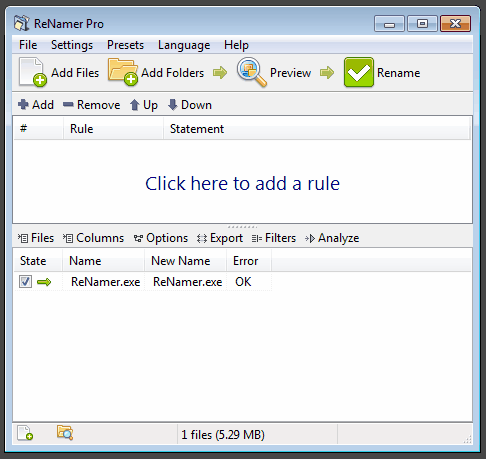Click 'Click here to add a rule'
Image resolution: width=486 pixels, height=459 pixels.
(242, 183)
